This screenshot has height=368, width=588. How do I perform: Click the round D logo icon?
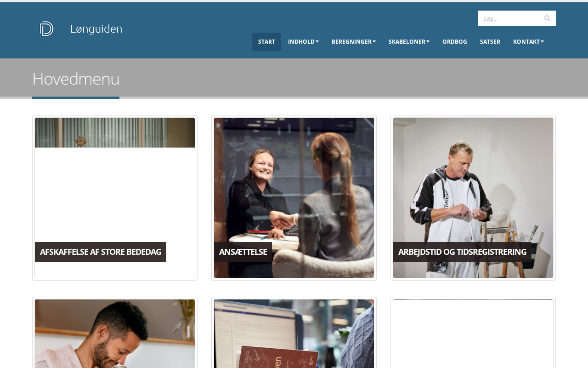coord(45,29)
